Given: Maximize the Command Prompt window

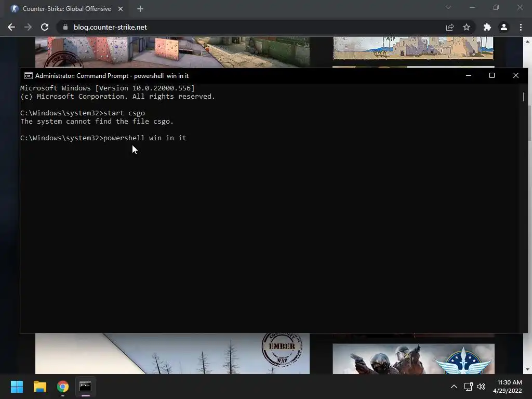Looking at the screenshot, I should pos(491,75).
